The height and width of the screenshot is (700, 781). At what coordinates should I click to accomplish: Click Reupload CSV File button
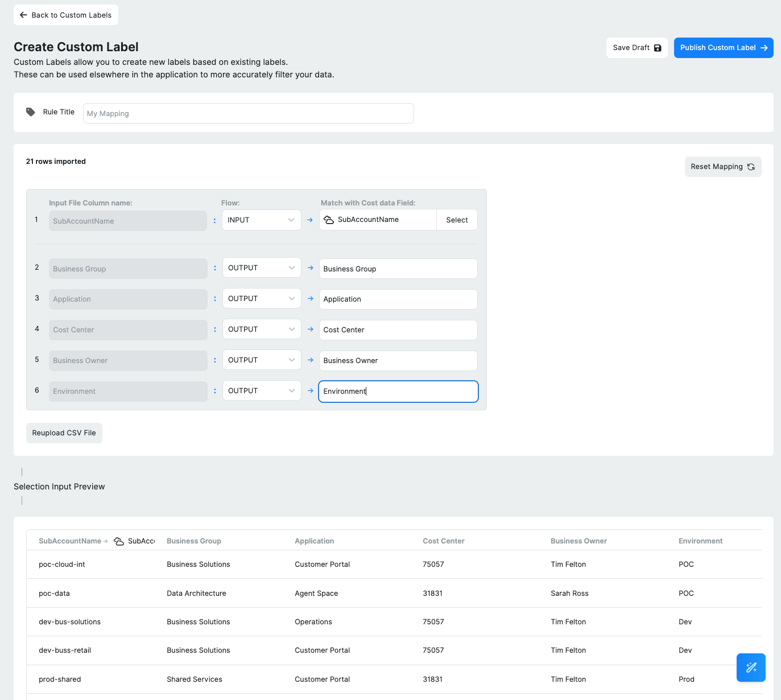64,433
